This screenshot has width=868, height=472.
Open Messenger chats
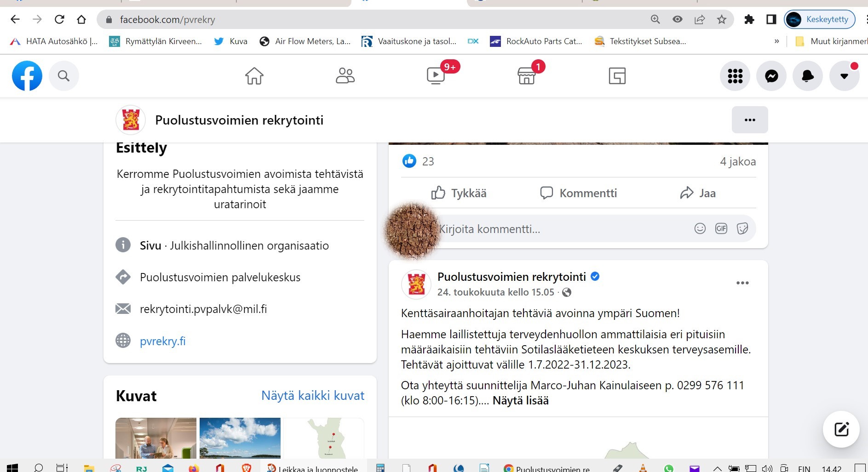[771, 76]
